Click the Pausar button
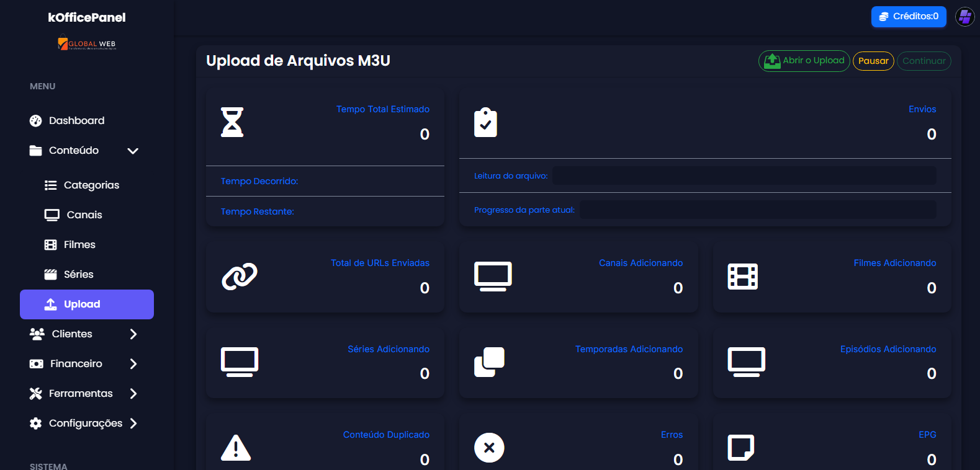980x470 pixels. tap(873, 61)
